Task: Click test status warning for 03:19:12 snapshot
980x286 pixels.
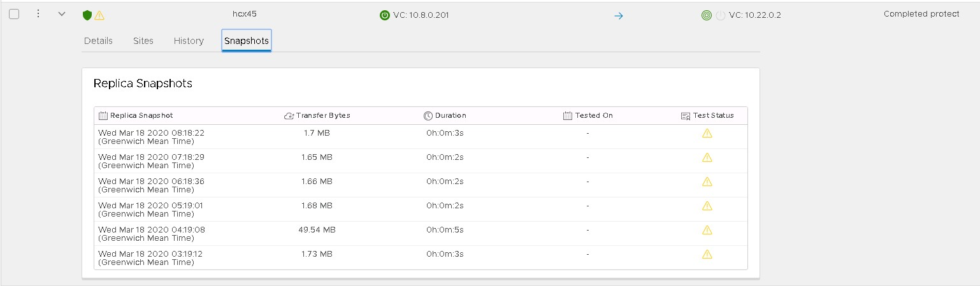Action: pos(707,254)
